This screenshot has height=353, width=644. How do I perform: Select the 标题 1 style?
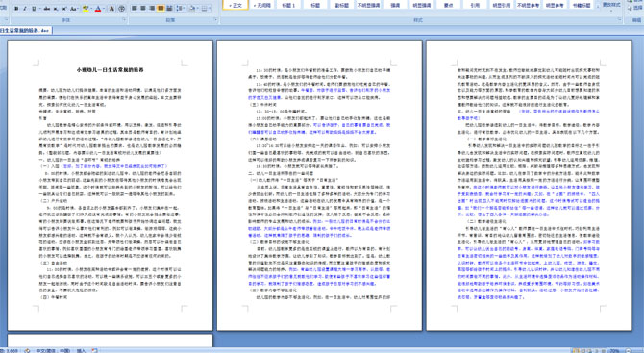pos(288,5)
